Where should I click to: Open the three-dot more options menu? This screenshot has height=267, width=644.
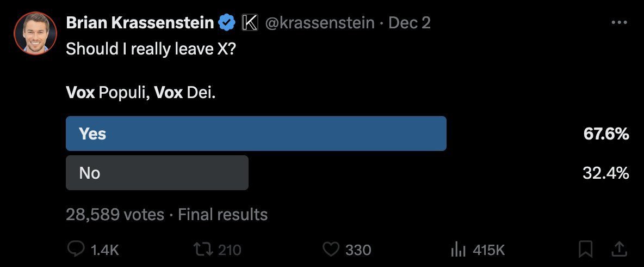coord(619,23)
